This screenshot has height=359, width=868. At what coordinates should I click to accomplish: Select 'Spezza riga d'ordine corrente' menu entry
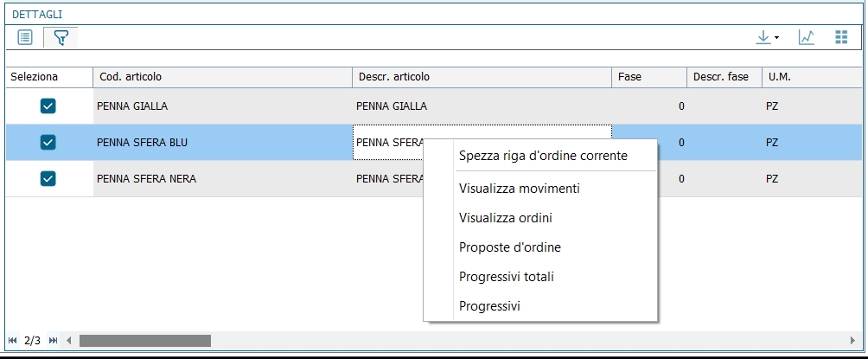pyautogui.click(x=543, y=157)
